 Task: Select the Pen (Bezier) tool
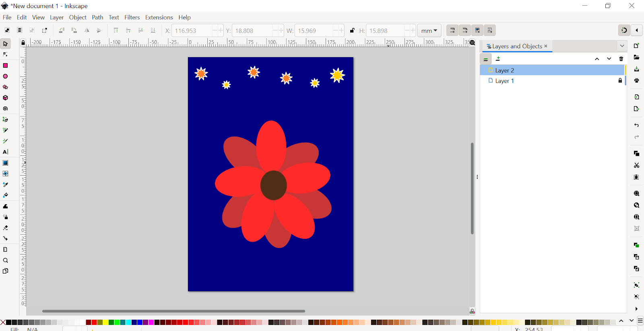point(6,120)
